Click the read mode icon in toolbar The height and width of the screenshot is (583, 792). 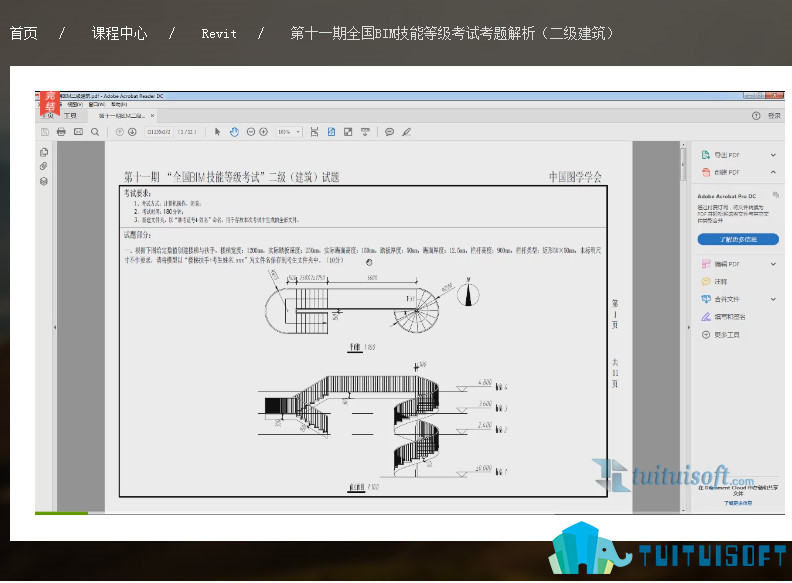tap(365, 132)
